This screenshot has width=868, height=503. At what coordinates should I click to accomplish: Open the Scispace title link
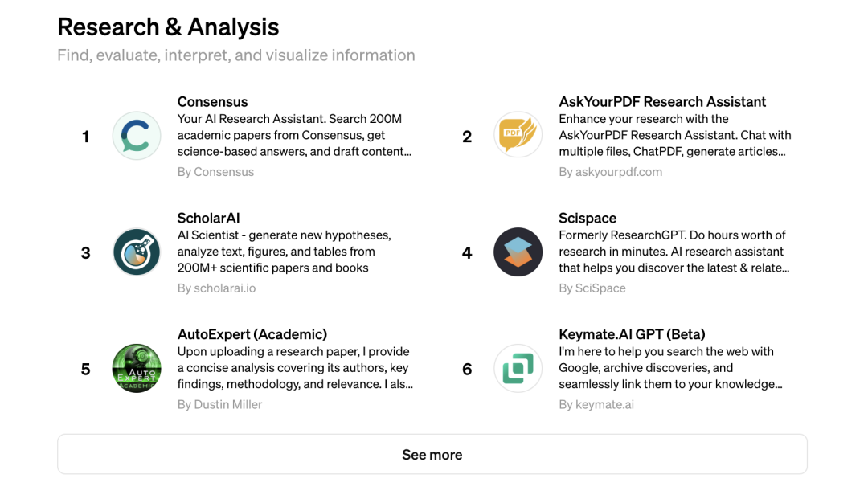[x=588, y=219]
